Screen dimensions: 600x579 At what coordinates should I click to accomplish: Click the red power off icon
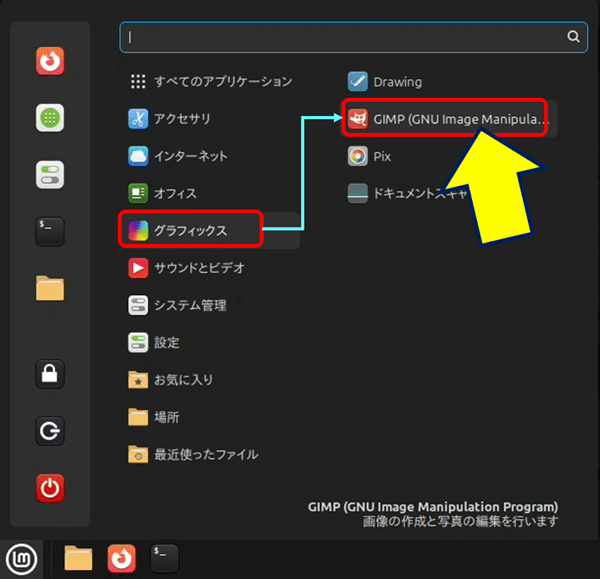pos(50,488)
